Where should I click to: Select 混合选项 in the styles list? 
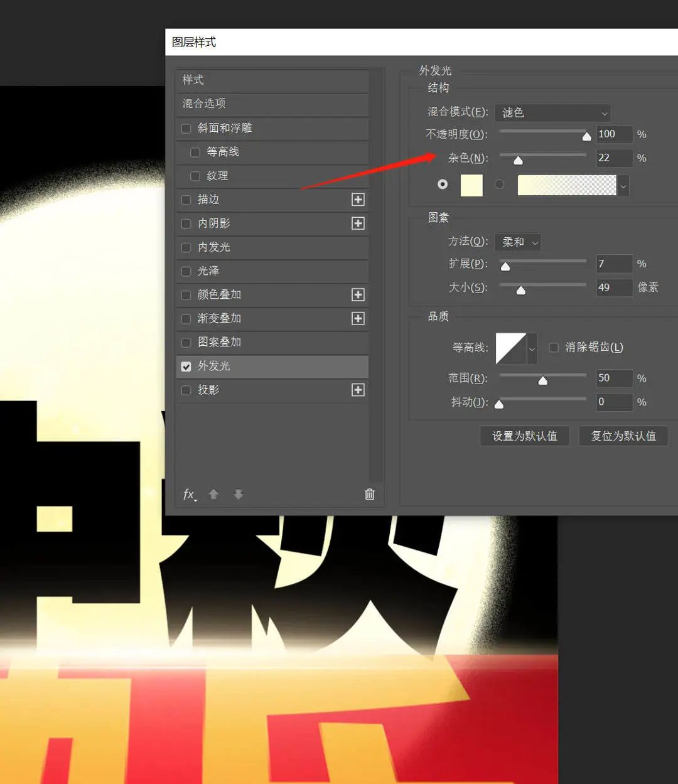(x=204, y=104)
